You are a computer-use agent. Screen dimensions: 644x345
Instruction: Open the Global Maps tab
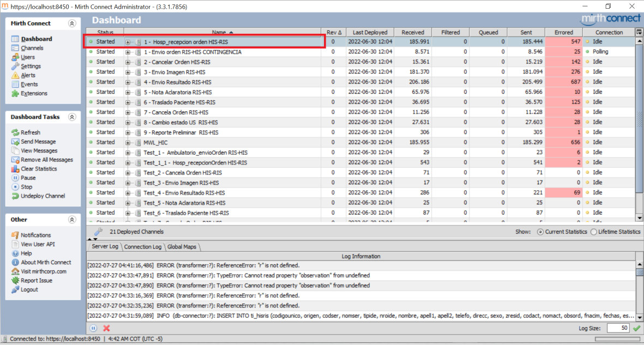pyautogui.click(x=182, y=247)
